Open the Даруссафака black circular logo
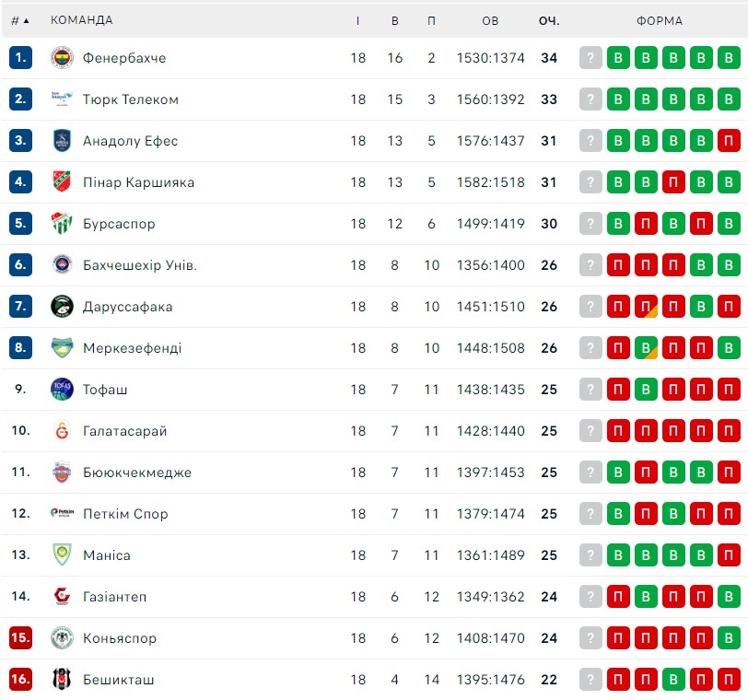This screenshot has width=748, height=700. pyautogui.click(x=62, y=306)
